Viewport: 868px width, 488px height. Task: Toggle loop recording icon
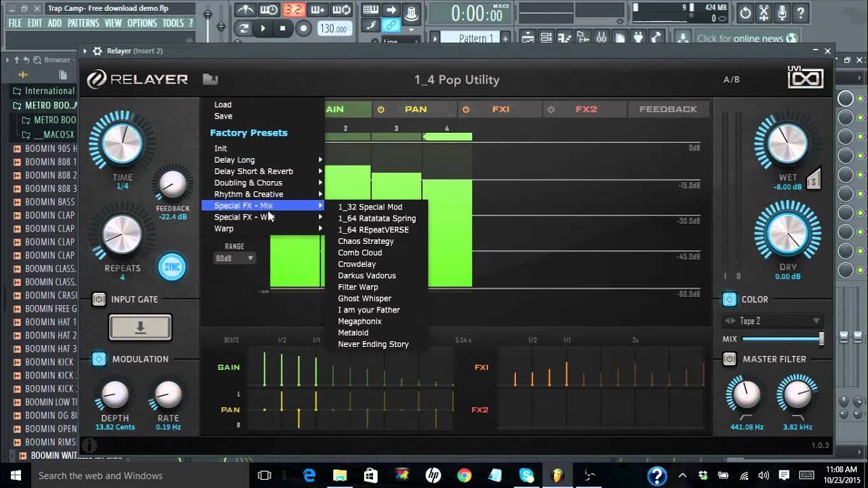[x=342, y=9]
